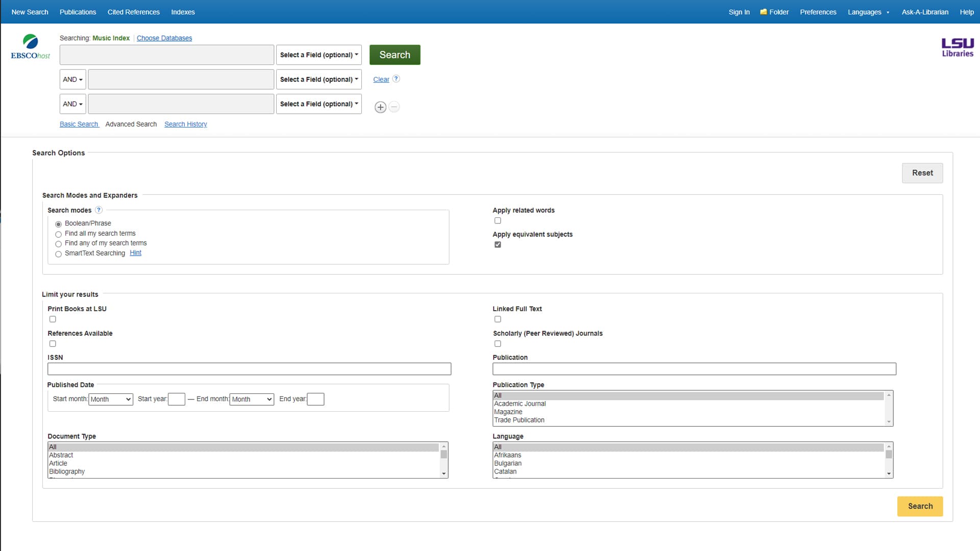Viewport: 980px width, 551px height.
Task: Click the remove row minus icon
Action: point(394,107)
